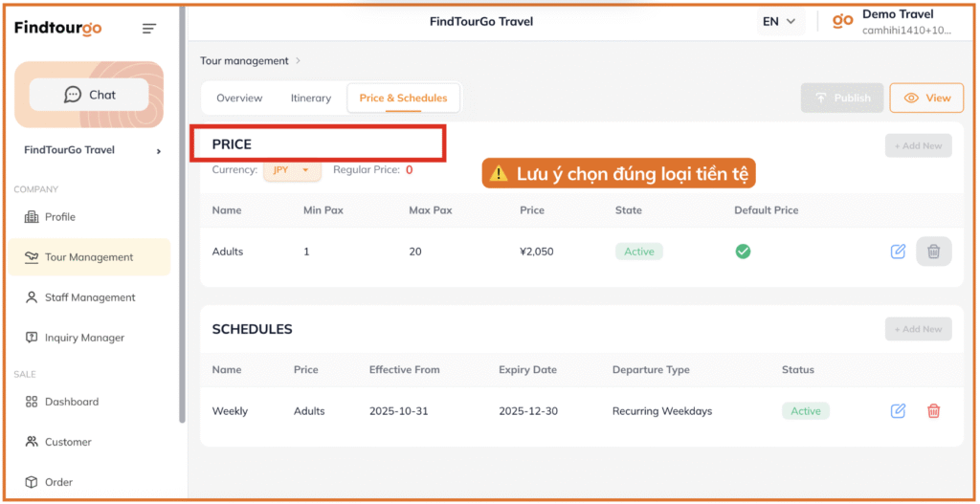Click the FindTourGo logo in sidebar
Screen dimensions: 980x504
pyautogui.click(x=57, y=28)
